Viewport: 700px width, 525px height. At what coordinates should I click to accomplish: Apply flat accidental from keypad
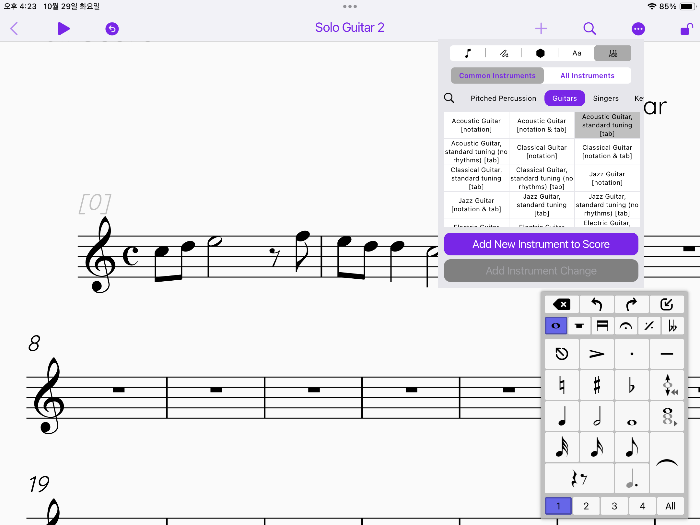coord(631,385)
